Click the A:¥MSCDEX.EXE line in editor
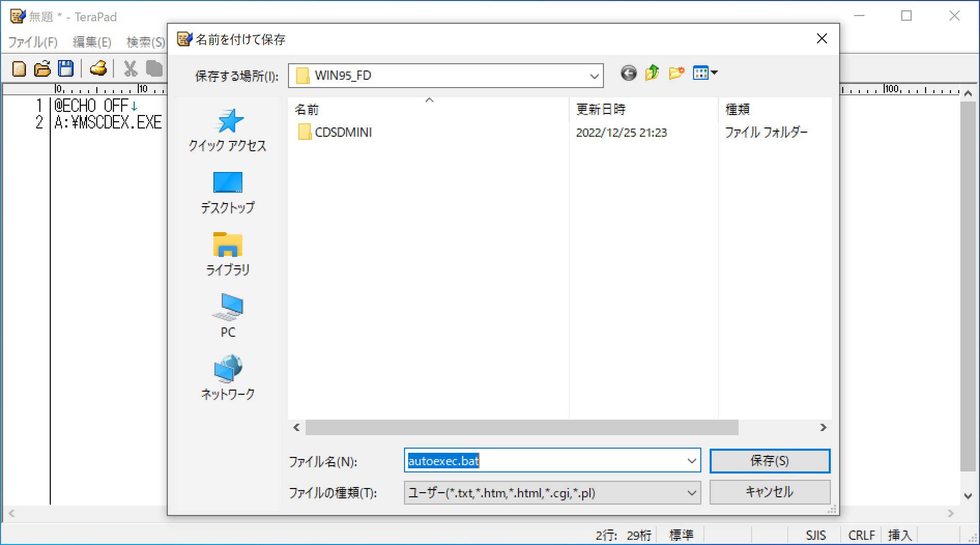 [108, 122]
